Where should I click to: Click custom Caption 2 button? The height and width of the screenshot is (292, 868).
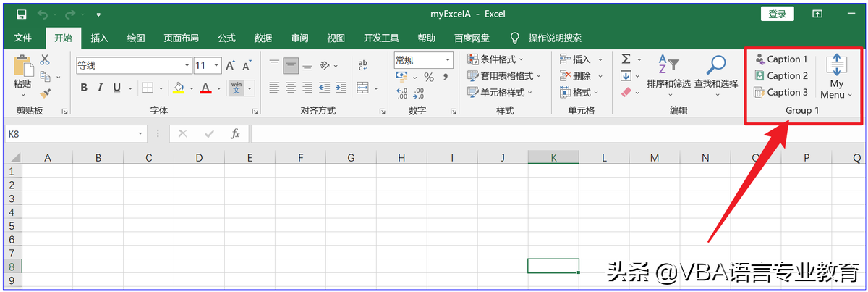[x=781, y=76]
